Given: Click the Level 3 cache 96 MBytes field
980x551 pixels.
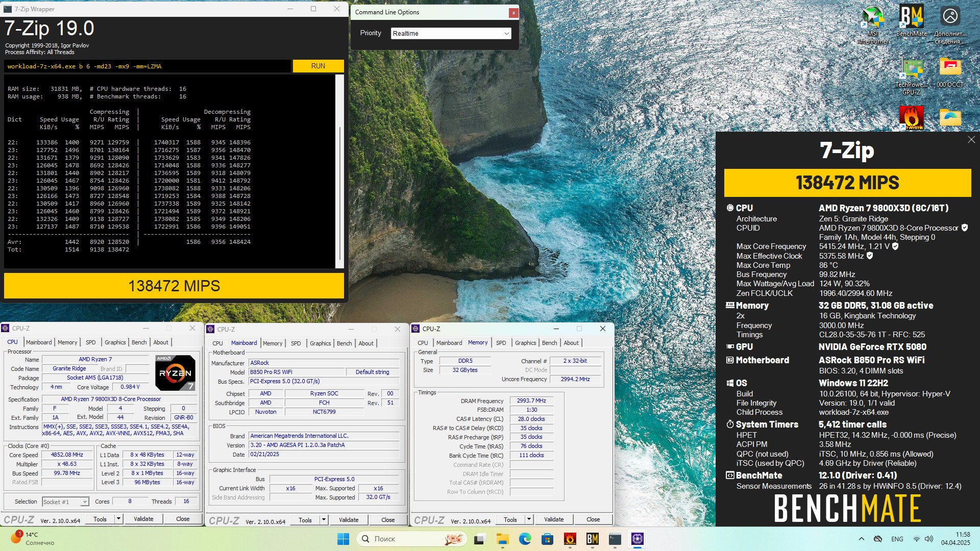Looking at the screenshot, I should pos(148,482).
